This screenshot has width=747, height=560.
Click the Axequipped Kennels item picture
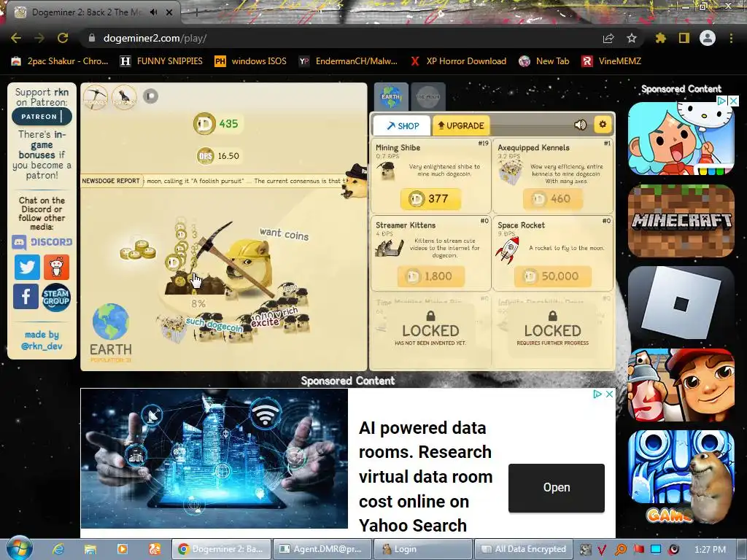click(x=509, y=172)
